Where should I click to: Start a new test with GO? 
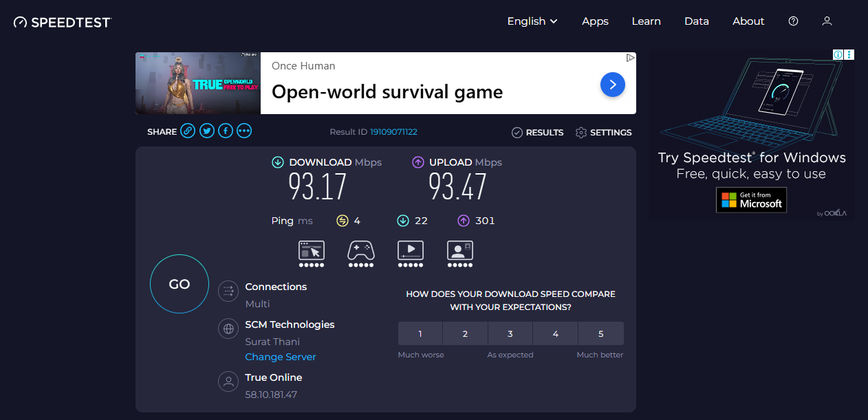click(x=180, y=284)
